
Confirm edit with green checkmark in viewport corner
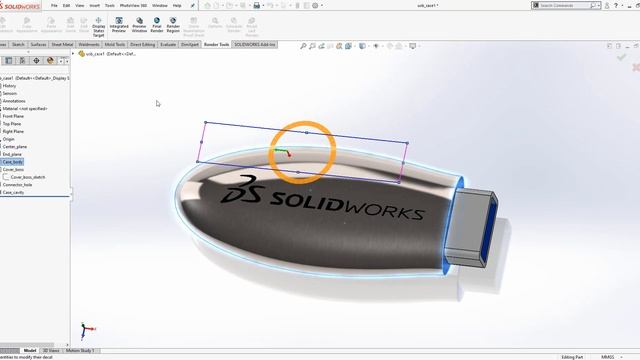[x=621, y=58]
